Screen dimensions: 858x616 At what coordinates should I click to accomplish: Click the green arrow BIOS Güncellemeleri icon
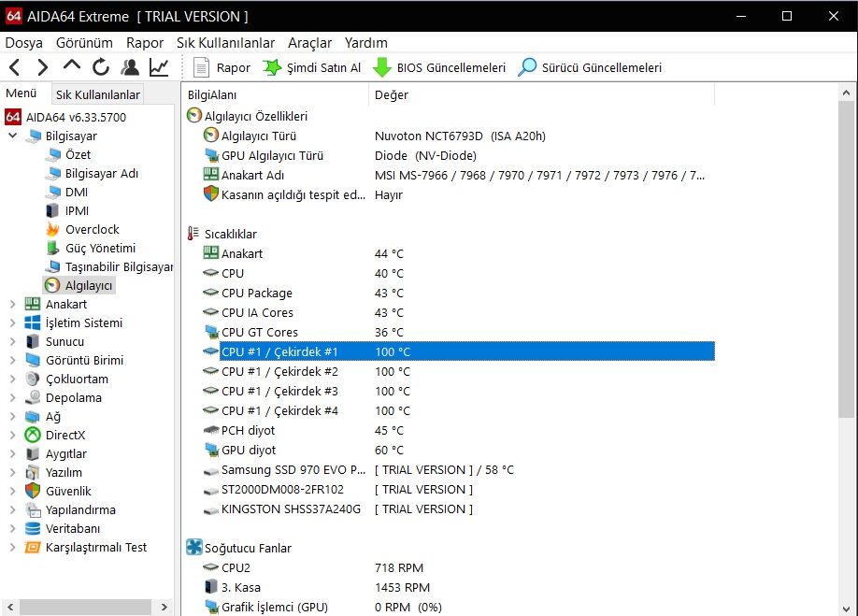(x=382, y=68)
